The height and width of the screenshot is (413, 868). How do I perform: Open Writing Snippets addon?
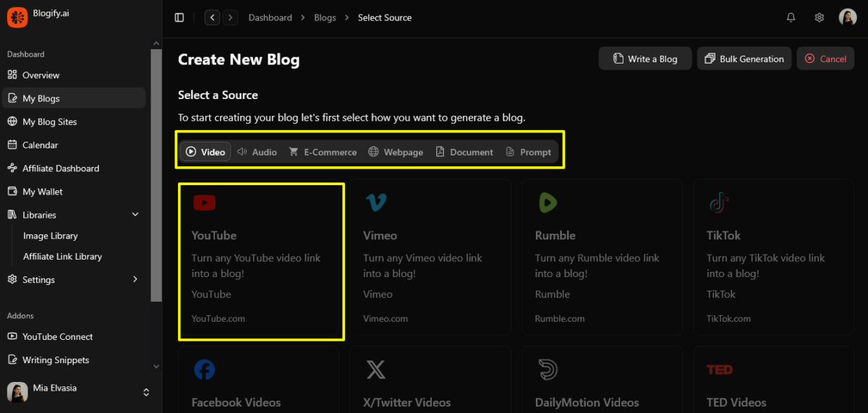[x=72, y=359]
